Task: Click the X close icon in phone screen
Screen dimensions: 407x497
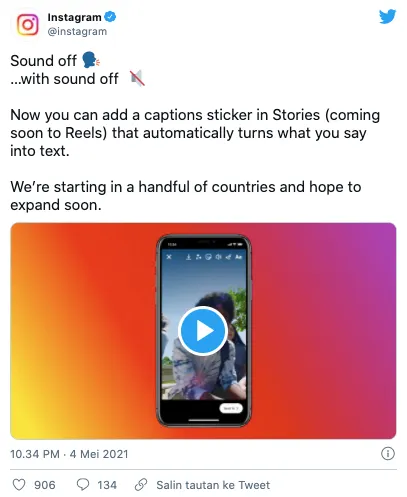Action: tap(169, 257)
